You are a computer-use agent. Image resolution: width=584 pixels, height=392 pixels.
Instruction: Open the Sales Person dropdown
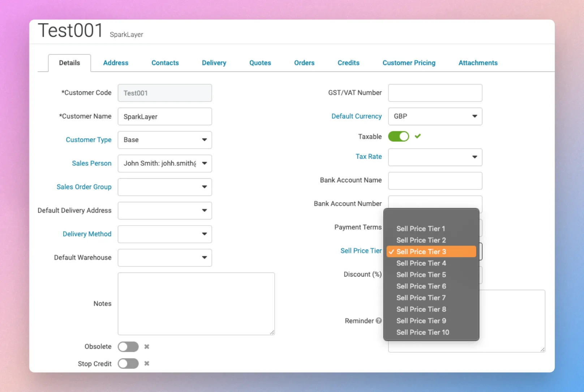[165, 164]
